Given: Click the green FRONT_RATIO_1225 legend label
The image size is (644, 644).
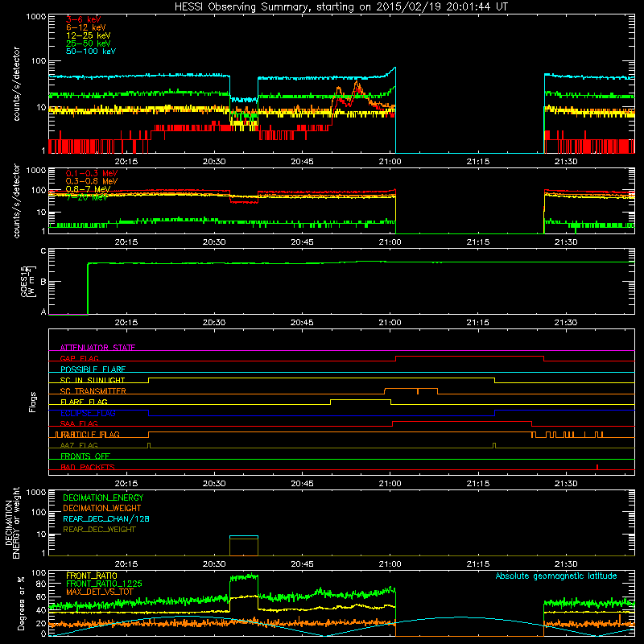Looking at the screenshot, I should click(104, 584).
